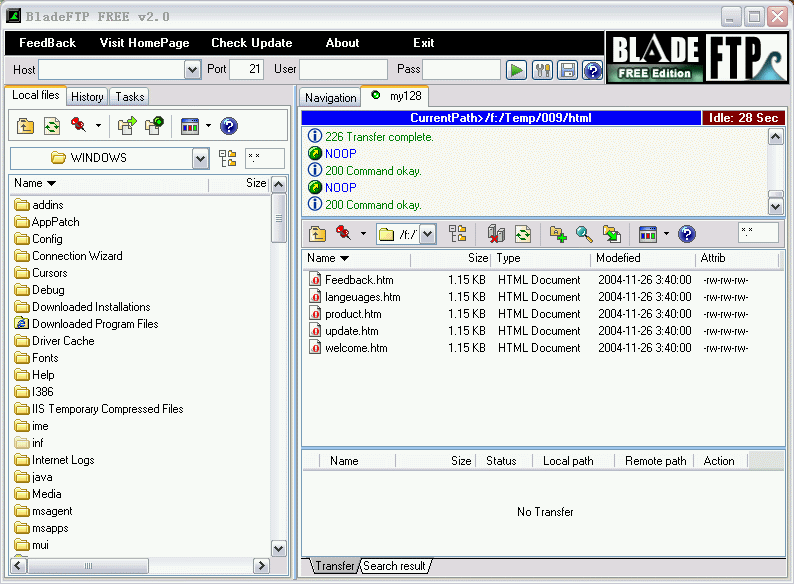Go up one folder in remote toolbar
The width and height of the screenshot is (794, 584).
tap(317, 234)
